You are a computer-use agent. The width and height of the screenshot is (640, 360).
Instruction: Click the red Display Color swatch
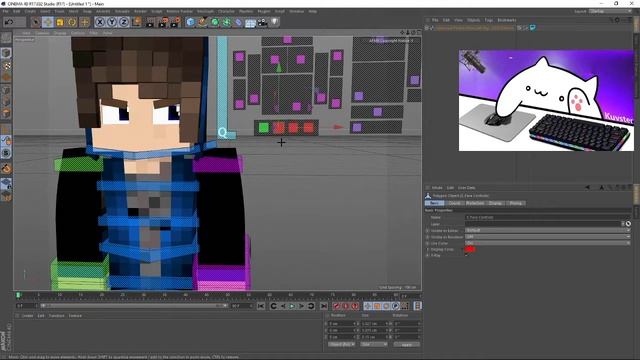pyautogui.click(x=470, y=249)
